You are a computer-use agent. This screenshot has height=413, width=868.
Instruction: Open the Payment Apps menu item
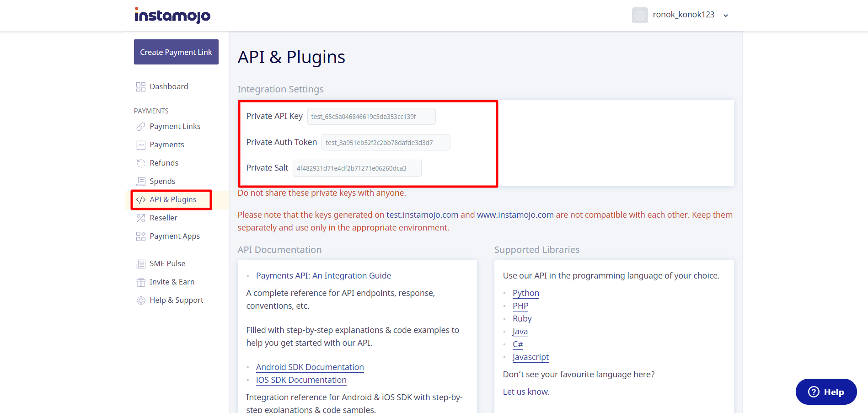point(174,236)
